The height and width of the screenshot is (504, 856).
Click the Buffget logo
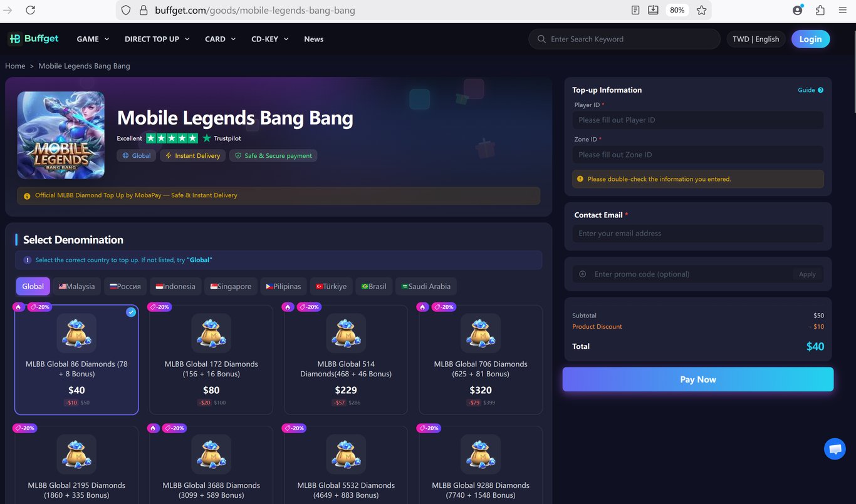tap(33, 39)
